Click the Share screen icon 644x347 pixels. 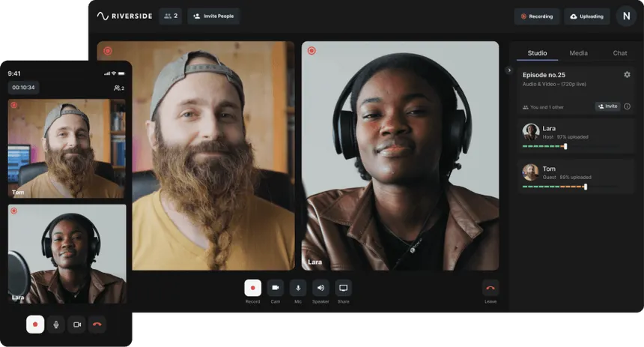click(343, 288)
